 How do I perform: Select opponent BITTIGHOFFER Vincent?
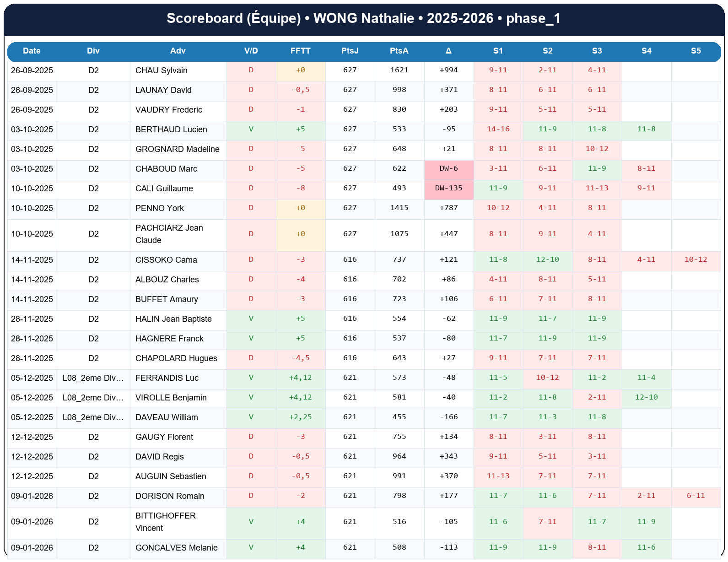[x=165, y=522]
